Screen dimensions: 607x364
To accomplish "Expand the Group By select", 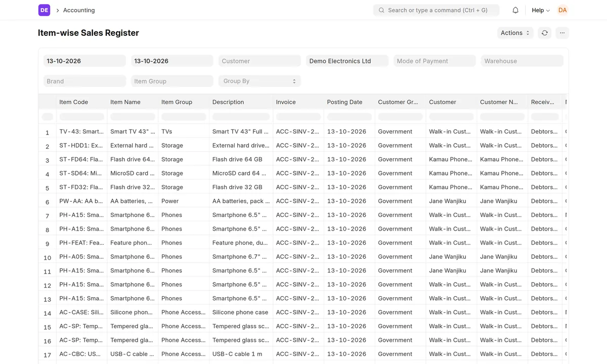I will click(259, 81).
